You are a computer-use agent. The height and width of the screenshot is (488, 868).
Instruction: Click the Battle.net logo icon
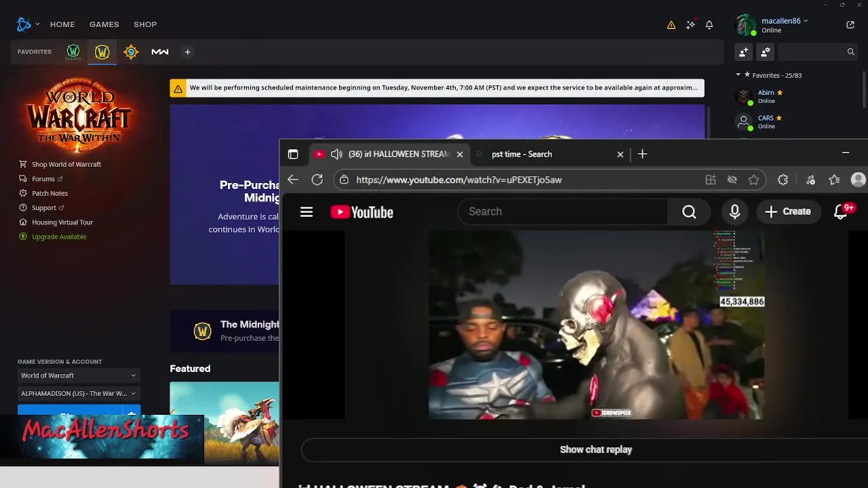(24, 24)
